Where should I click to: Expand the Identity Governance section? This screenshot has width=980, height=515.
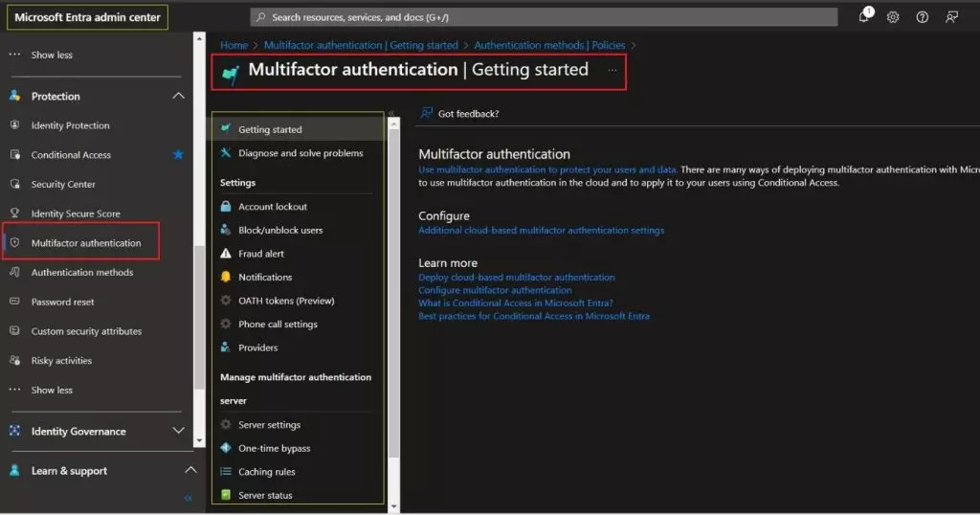pyautogui.click(x=178, y=431)
